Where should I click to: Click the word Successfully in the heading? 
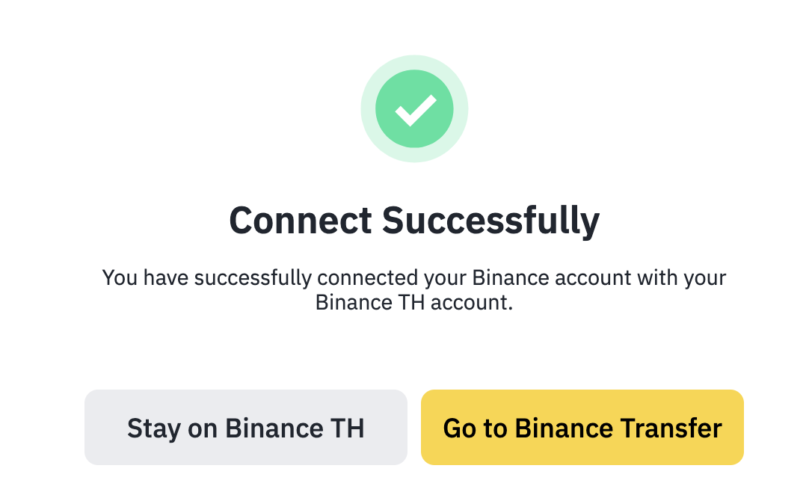490,221
